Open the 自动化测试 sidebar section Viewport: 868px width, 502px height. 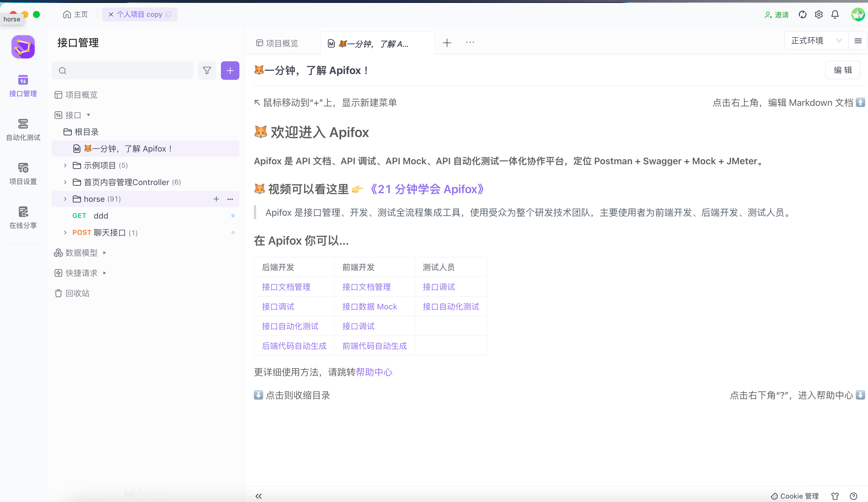[23, 130]
